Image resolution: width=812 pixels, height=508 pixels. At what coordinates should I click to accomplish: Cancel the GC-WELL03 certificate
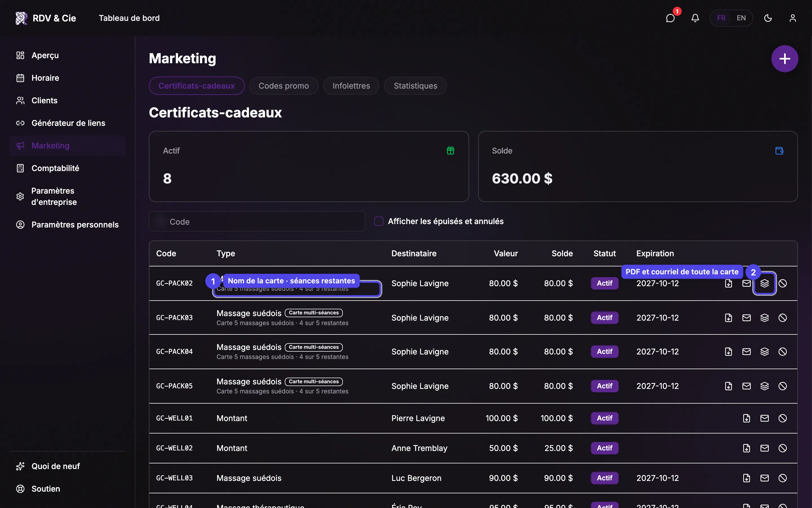tap(782, 478)
